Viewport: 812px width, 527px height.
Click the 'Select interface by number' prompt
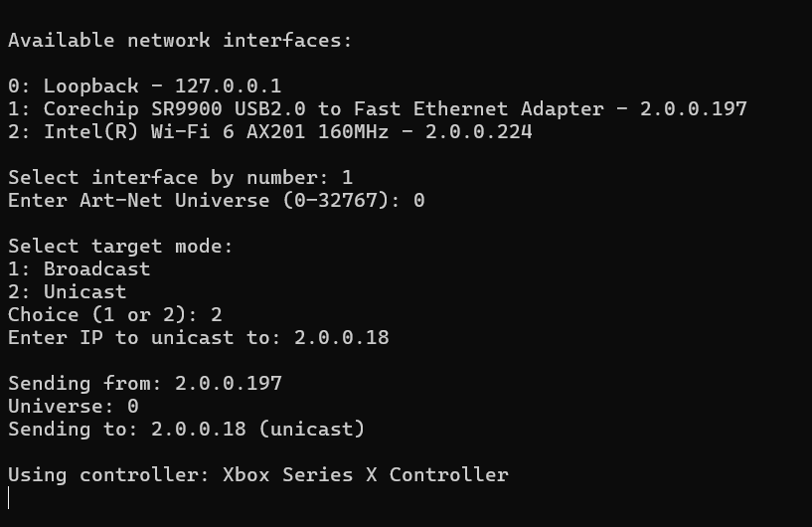(180, 178)
